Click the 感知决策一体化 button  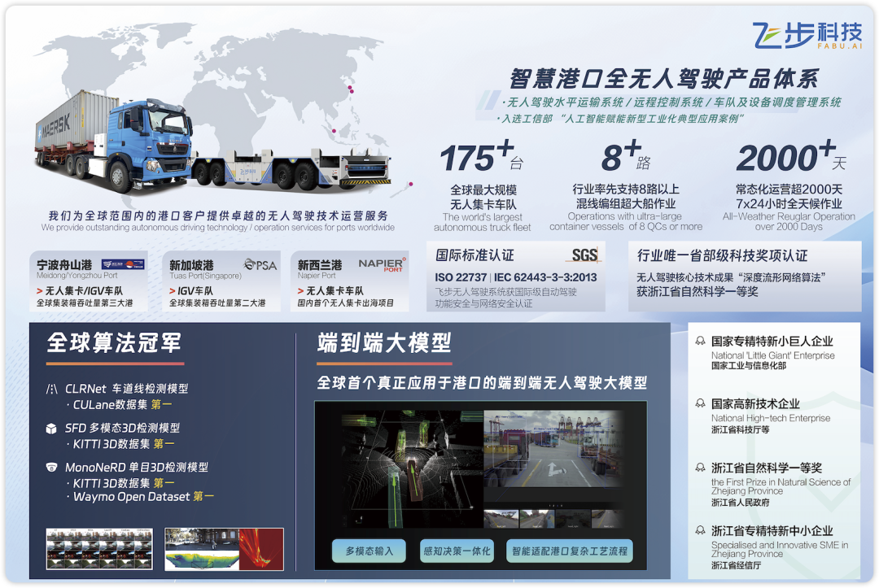(x=456, y=551)
